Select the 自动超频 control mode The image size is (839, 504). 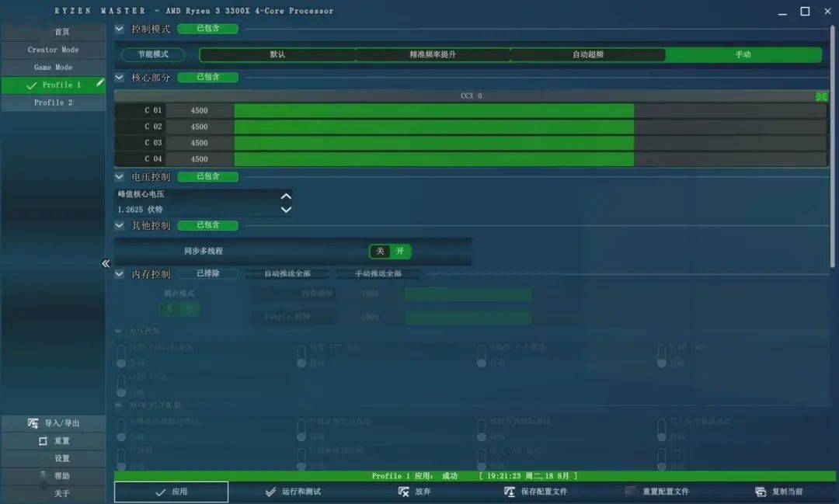tap(587, 54)
